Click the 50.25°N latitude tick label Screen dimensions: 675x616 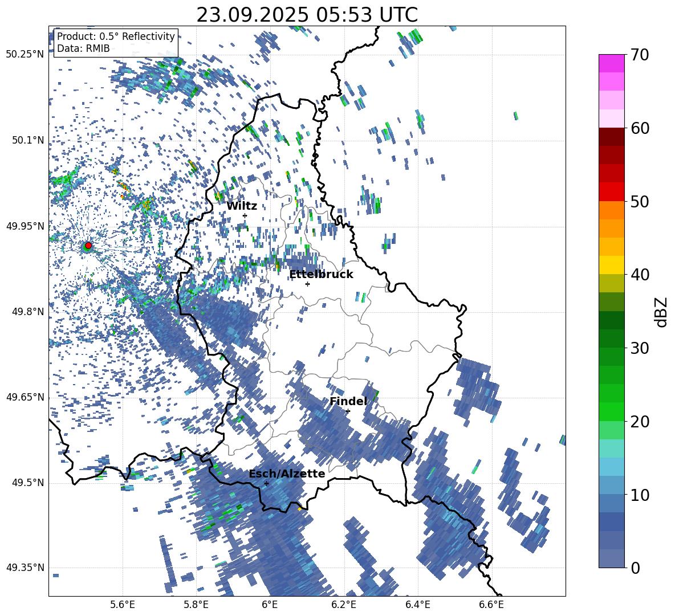coord(25,54)
